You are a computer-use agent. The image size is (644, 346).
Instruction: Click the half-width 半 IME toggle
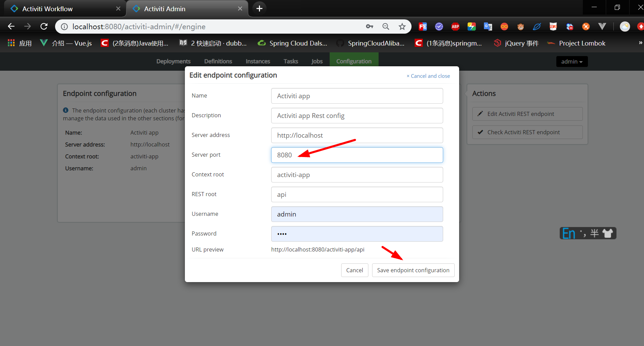(594, 233)
